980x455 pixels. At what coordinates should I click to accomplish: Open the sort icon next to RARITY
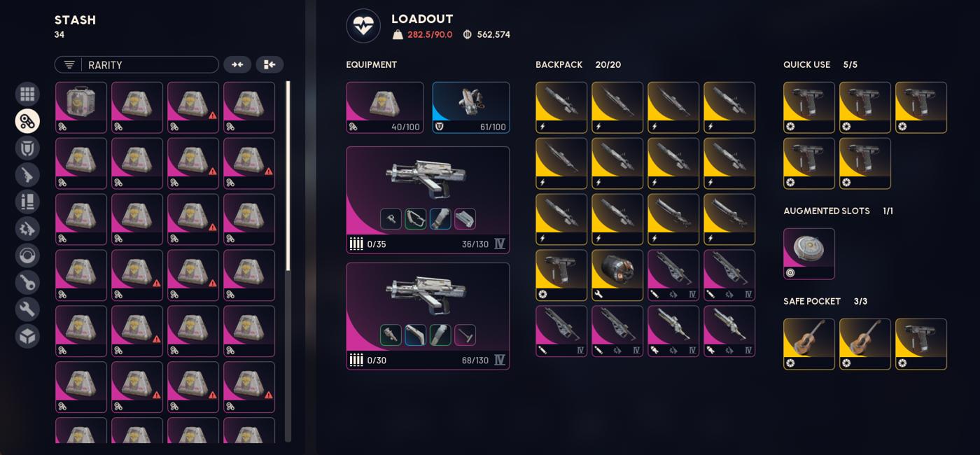[69, 64]
